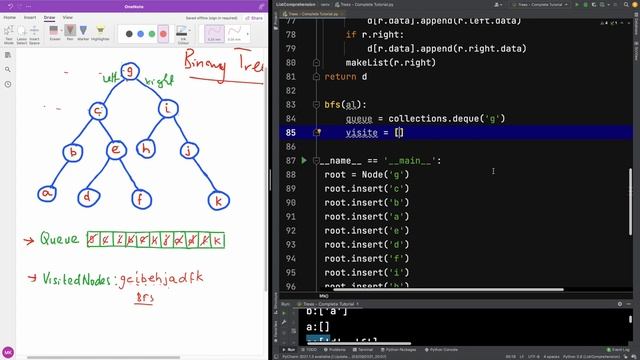Click the Python interpreter status widget
Viewport: 640px width, 360px height.
(x=591, y=357)
